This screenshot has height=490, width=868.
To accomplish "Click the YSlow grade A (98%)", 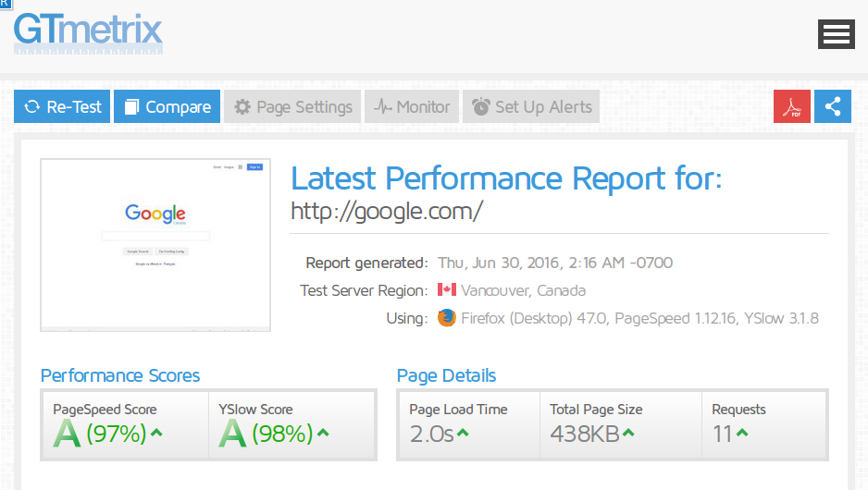I will [x=267, y=433].
